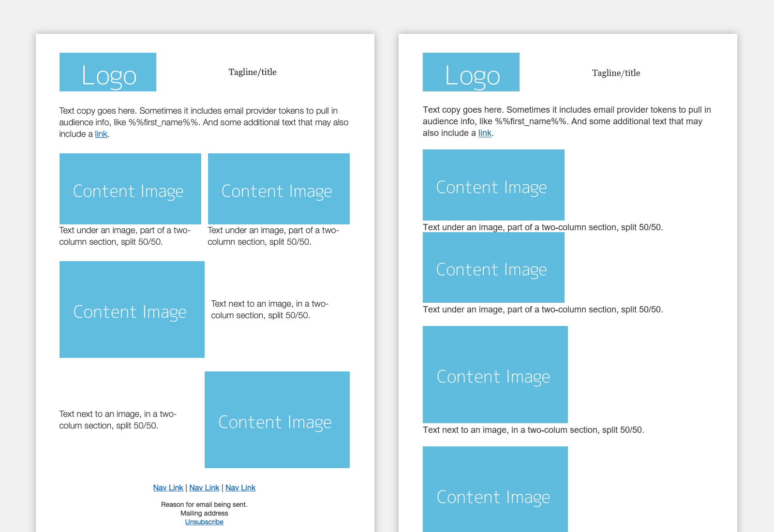Viewport: 774px width, 532px height.
Task: Click the Tagline/title in left template header
Action: (x=252, y=72)
